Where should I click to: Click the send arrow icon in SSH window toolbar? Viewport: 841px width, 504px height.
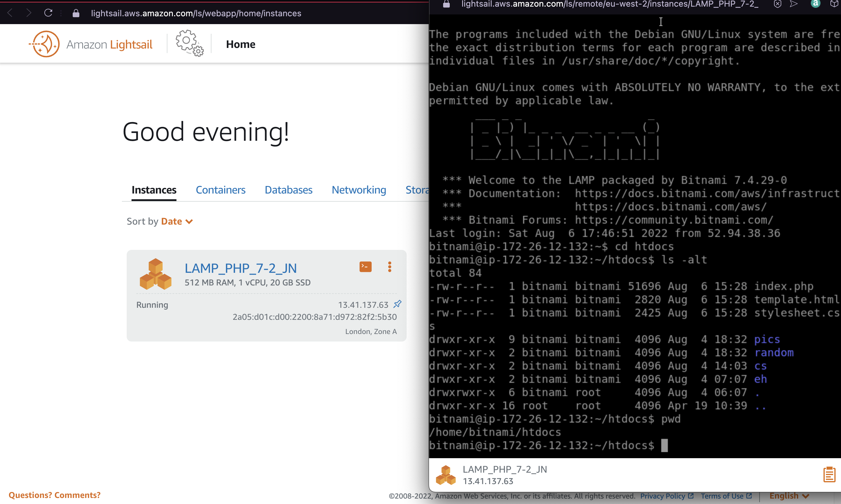coord(794,4)
